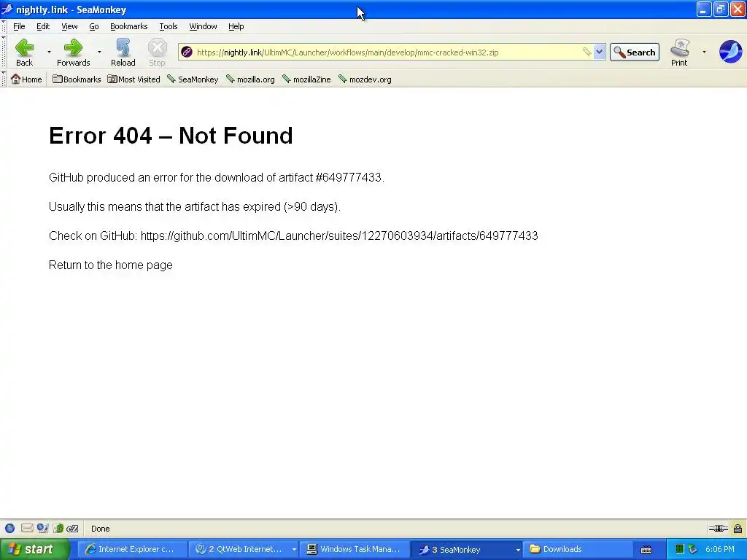The height and width of the screenshot is (560, 747).
Task: Open the Bookmarks menu
Action: [128, 26]
